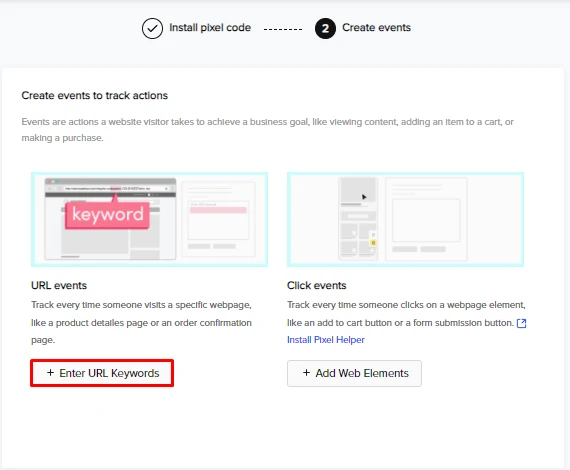Click the dashed connector between steps
This screenshot has height=470, width=570.
pyautogui.click(x=283, y=29)
